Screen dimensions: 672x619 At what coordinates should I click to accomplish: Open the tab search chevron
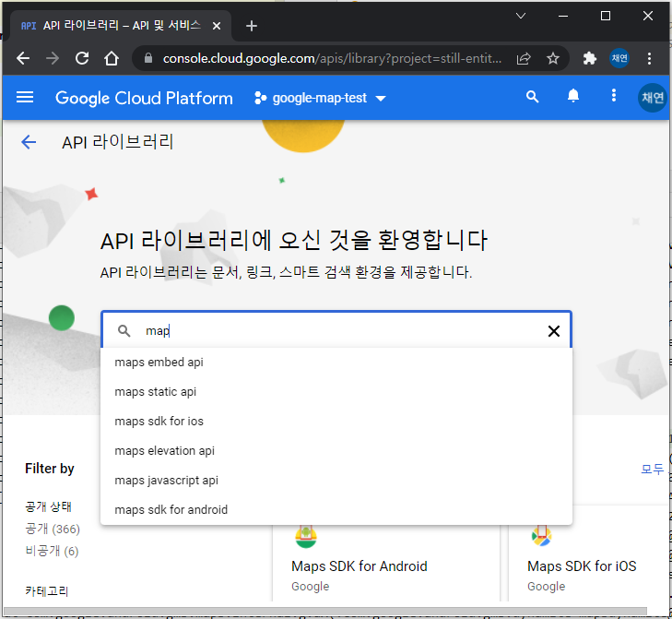pyautogui.click(x=521, y=16)
